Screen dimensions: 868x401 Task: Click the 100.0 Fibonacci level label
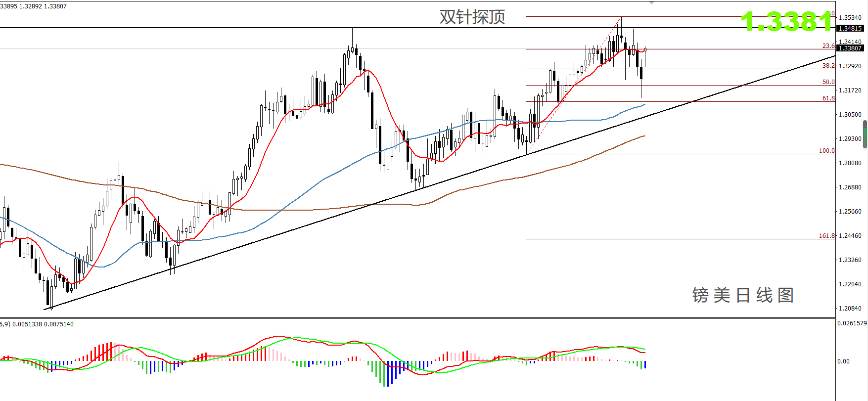tap(827, 151)
